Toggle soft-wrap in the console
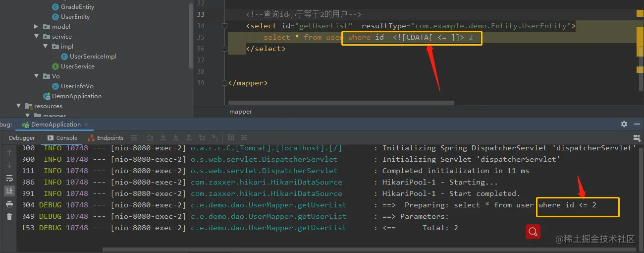Screen dimensions: 644x253 9,178
